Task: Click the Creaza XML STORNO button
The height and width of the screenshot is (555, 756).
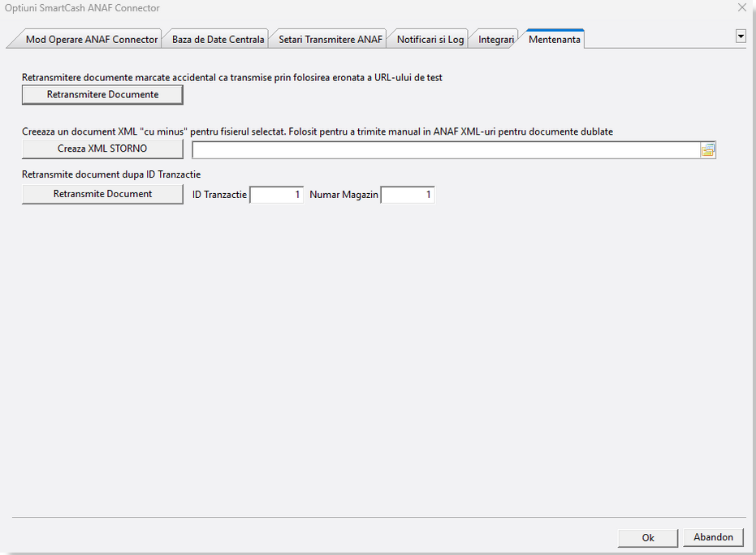Action: click(x=102, y=148)
